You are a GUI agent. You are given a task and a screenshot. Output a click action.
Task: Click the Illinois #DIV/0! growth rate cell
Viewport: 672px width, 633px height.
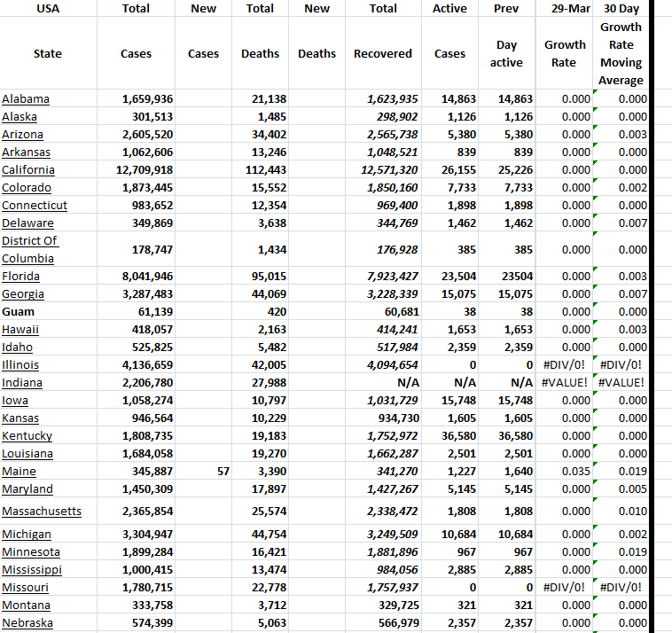(x=564, y=365)
